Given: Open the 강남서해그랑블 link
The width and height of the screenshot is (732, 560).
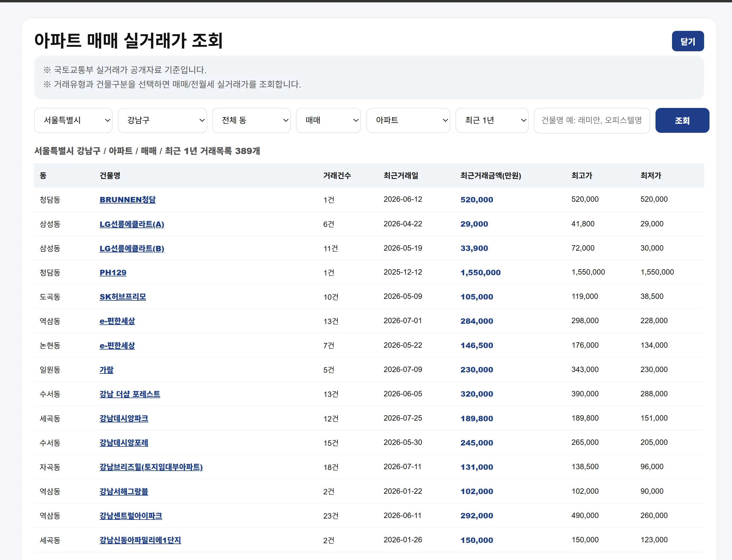Looking at the screenshot, I should tap(124, 491).
